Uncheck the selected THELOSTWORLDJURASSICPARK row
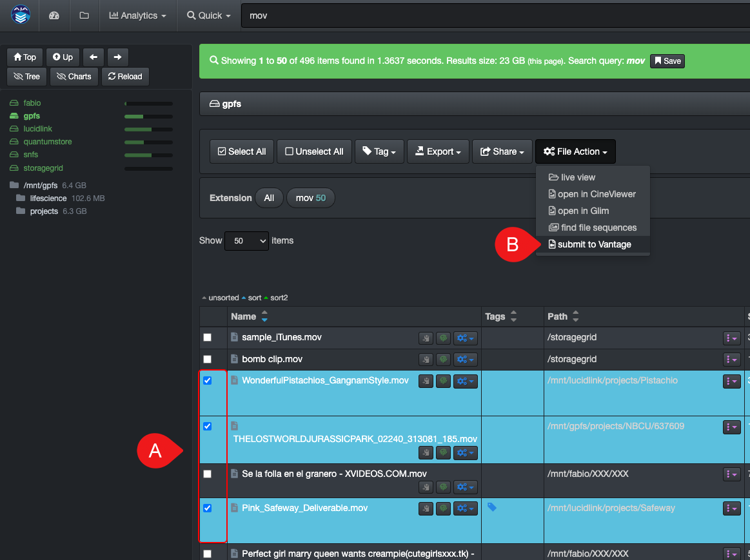750x560 pixels. [x=207, y=426]
